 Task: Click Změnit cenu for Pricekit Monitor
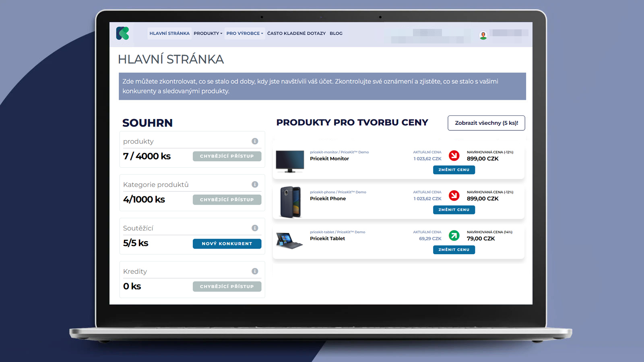click(454, 170)
